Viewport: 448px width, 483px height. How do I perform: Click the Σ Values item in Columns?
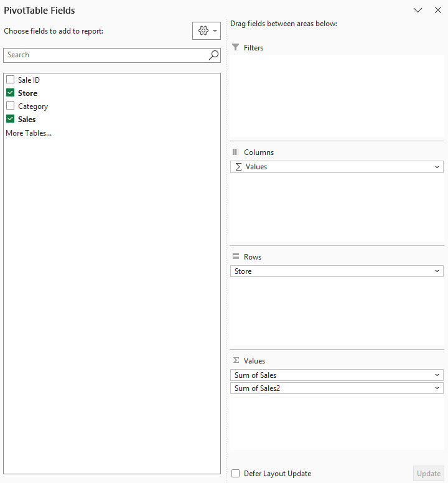click(x=337, y=167)
